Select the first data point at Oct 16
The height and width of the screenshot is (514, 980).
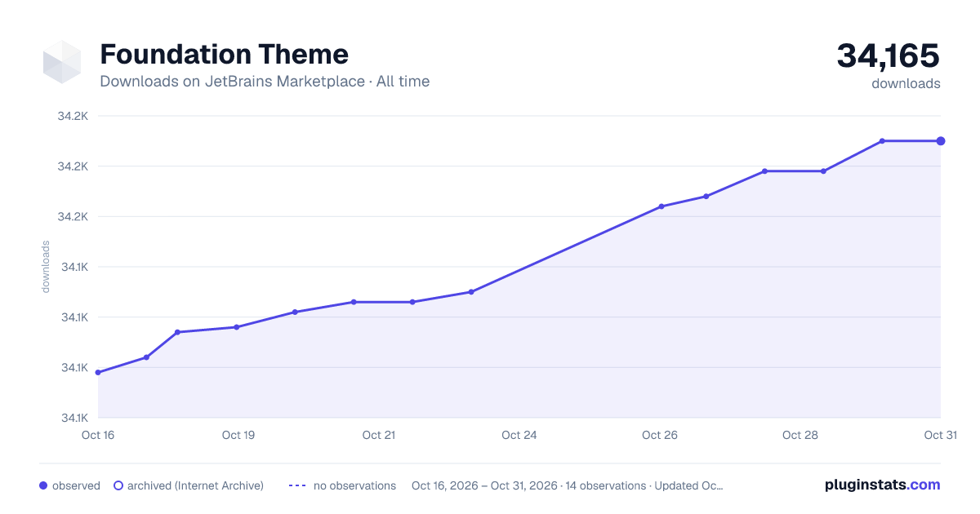[98, 373]
